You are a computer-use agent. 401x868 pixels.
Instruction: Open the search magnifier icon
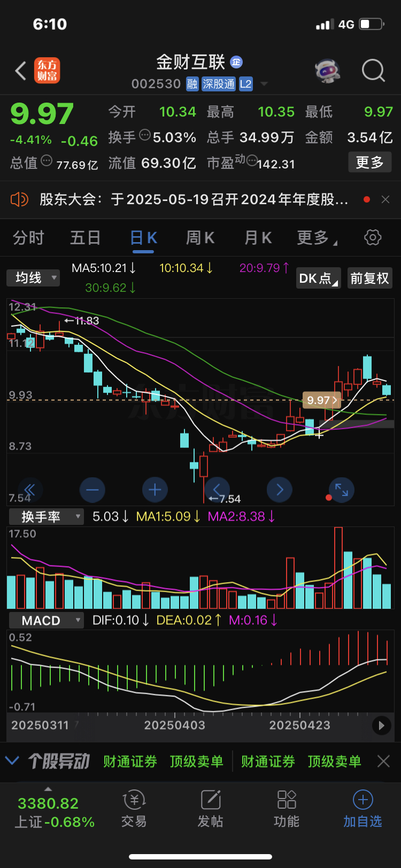pyautogui.click(x=373, y=70)
